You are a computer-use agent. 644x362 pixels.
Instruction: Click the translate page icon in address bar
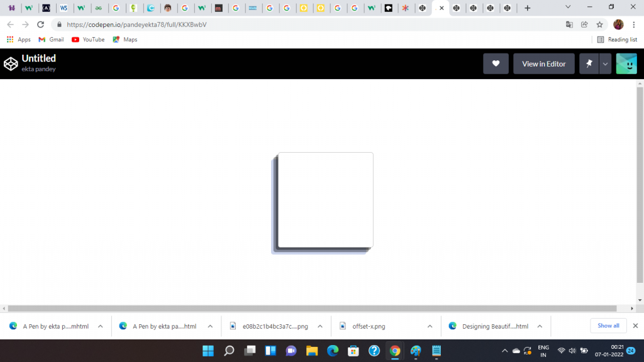(x=569, y=25)
